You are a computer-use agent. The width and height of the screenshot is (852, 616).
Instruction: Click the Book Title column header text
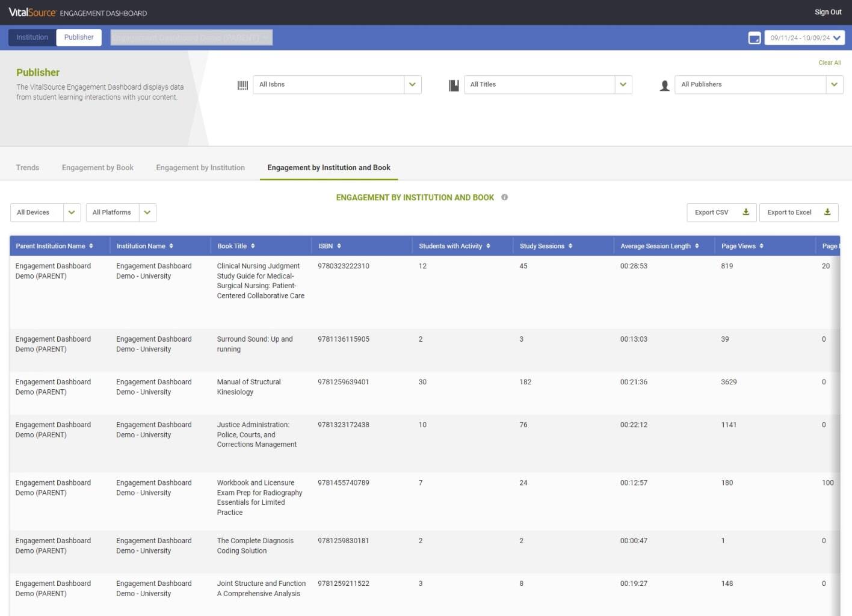pyautogui.click(x=232, y=246)
